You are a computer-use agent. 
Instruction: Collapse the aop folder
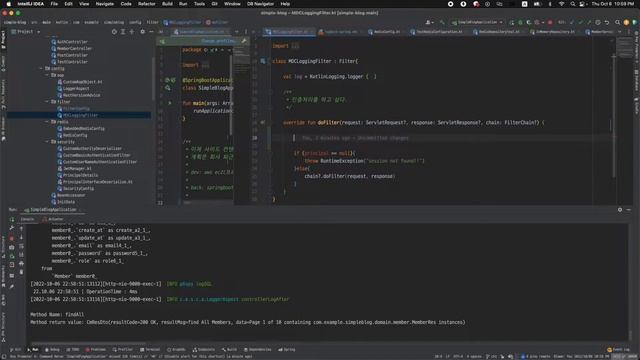click(47, 75)
